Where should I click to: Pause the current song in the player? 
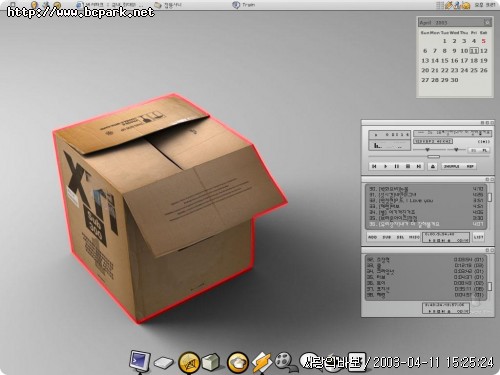point(396,166)
